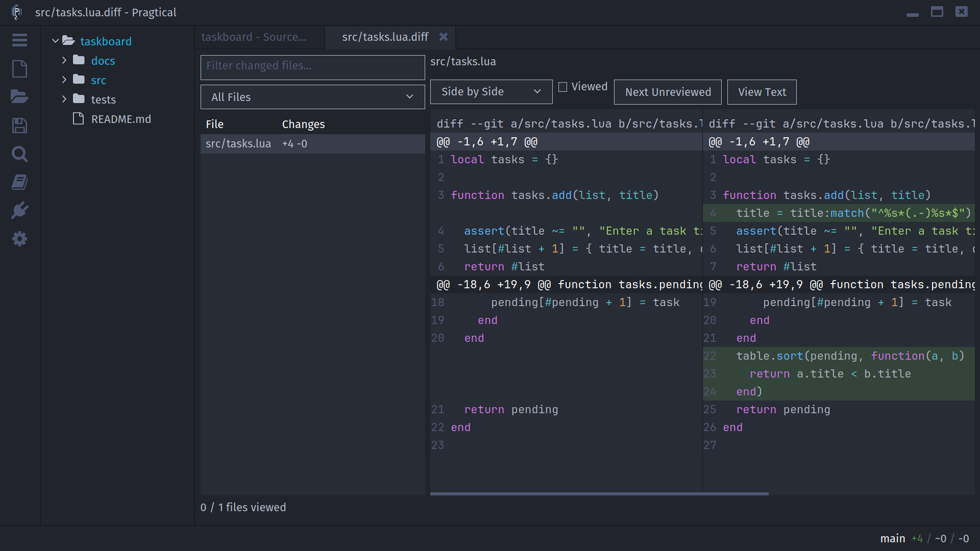Click added line 4 title:match in right pane
980x551 pixels.
[x=839, y=213]
